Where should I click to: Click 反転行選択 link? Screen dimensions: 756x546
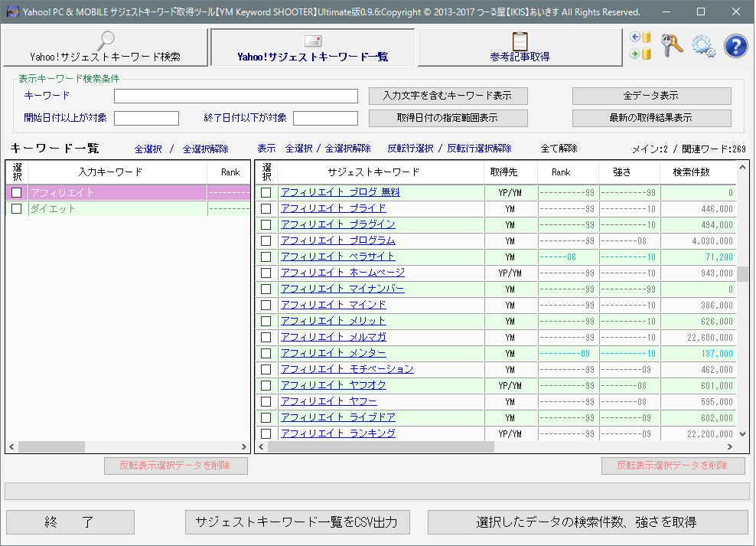(x=410, y=149)
